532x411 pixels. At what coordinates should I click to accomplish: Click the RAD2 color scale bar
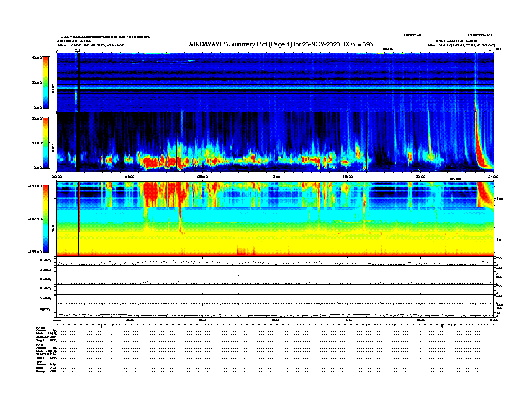coord(46,83)
